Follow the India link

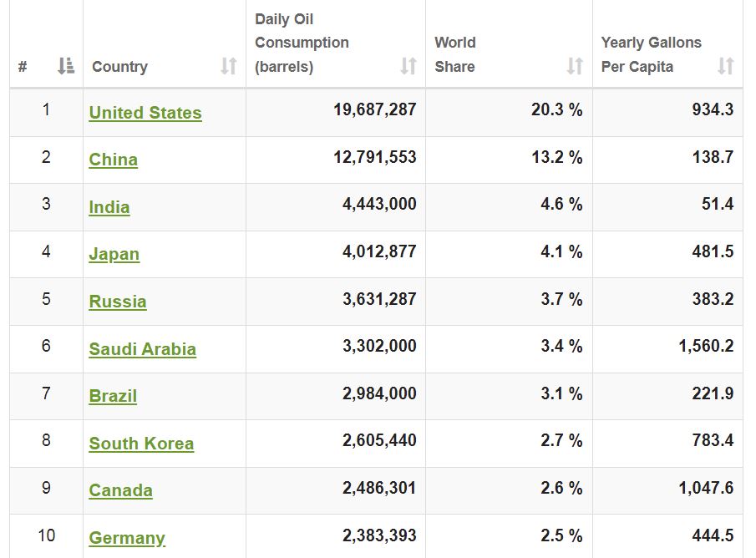click(x=109, y=207)
